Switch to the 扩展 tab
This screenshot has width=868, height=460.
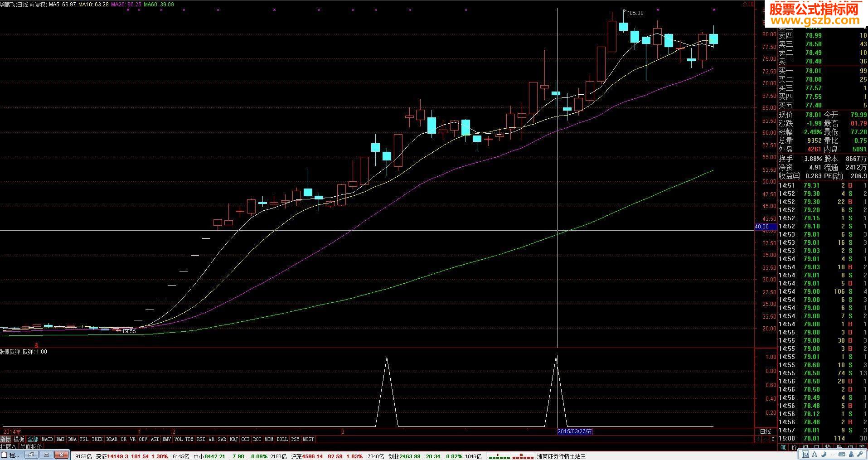pyautogui.click(x=8, y=446)
